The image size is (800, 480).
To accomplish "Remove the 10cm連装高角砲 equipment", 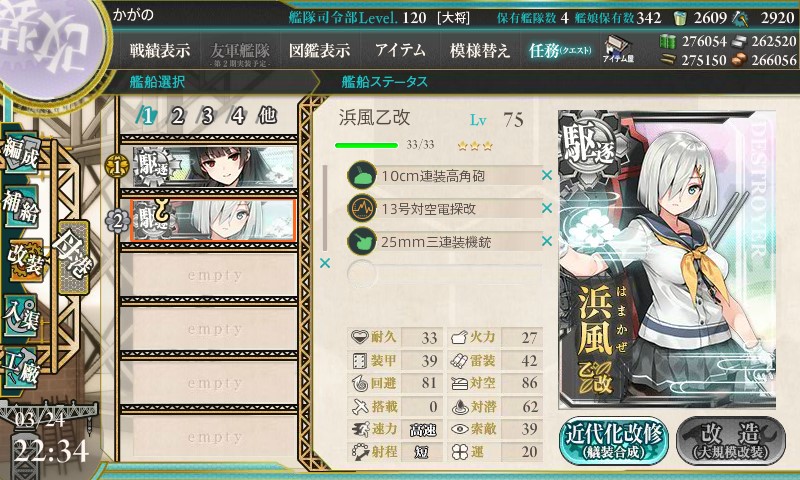I will (x=547, y=175).
